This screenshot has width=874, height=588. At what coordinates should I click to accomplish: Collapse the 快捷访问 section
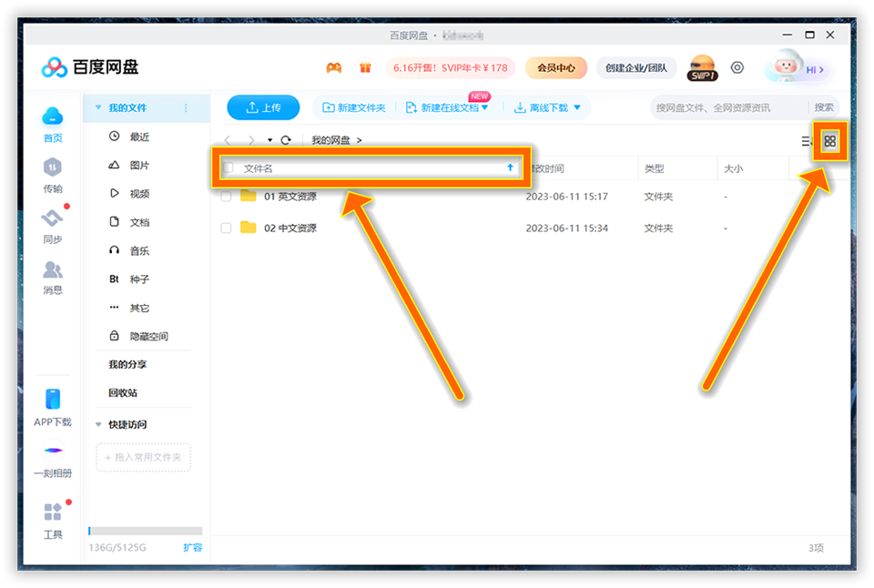click(x=98, y=424)
